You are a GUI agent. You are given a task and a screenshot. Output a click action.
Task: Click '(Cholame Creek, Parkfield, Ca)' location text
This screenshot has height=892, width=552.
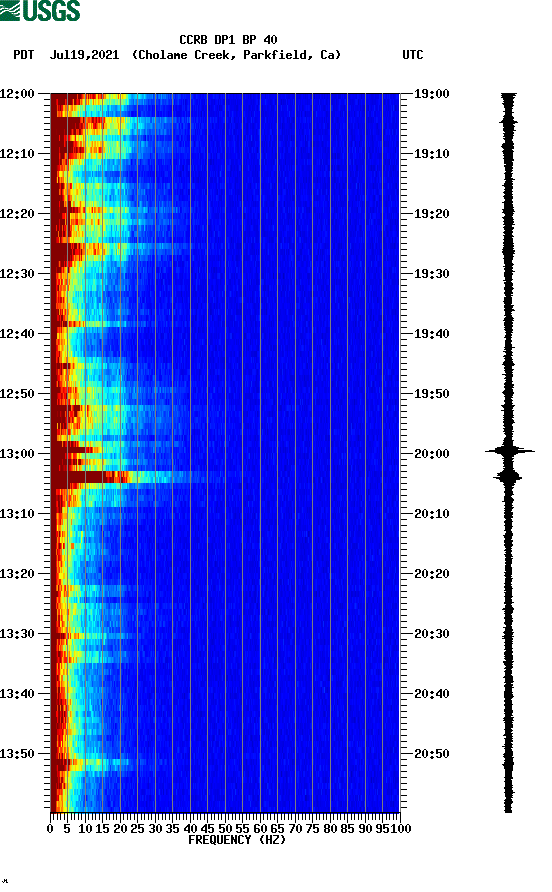(236, 55)
